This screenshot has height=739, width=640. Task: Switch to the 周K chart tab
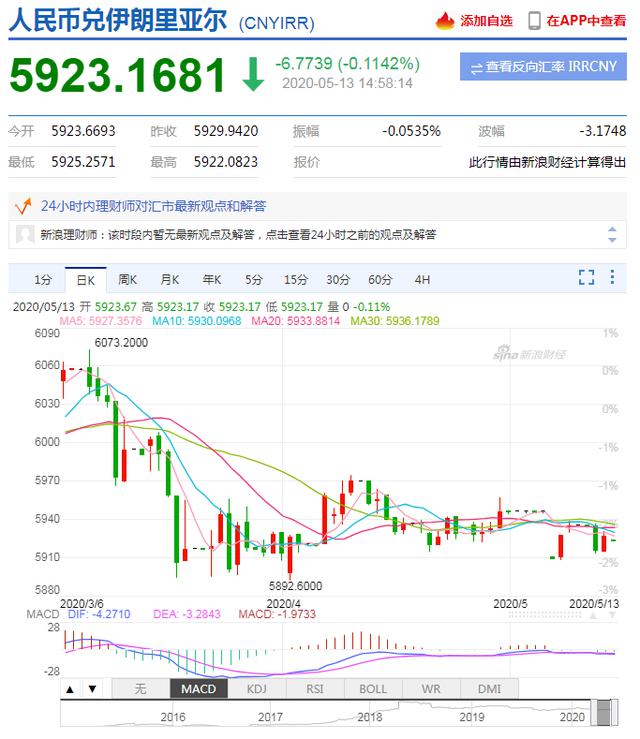pos(127,280)
